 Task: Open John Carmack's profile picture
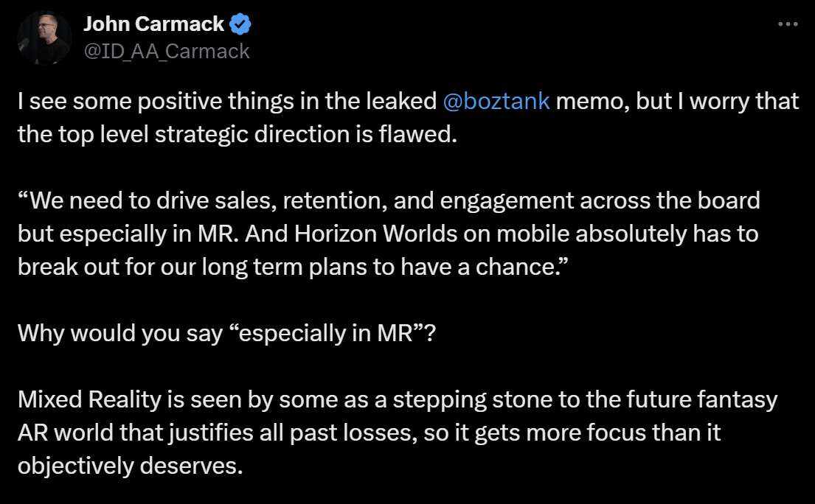pos(44,38)
